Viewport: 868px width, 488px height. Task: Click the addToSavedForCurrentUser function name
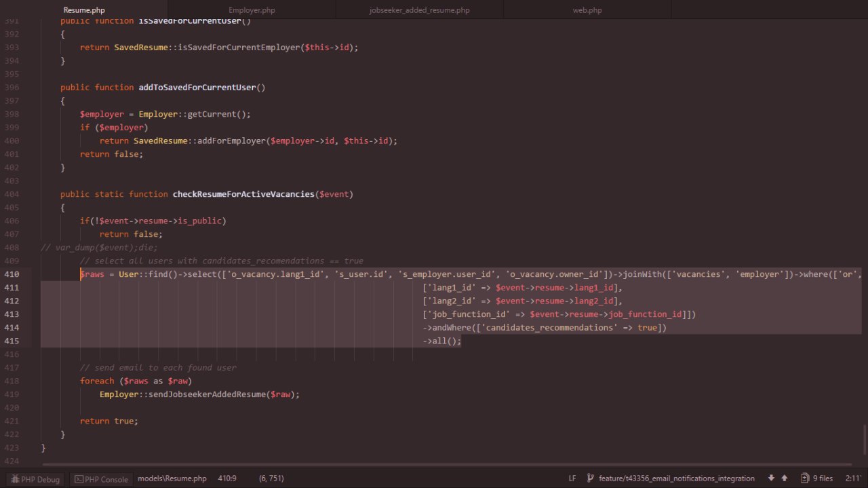point(197,87)
